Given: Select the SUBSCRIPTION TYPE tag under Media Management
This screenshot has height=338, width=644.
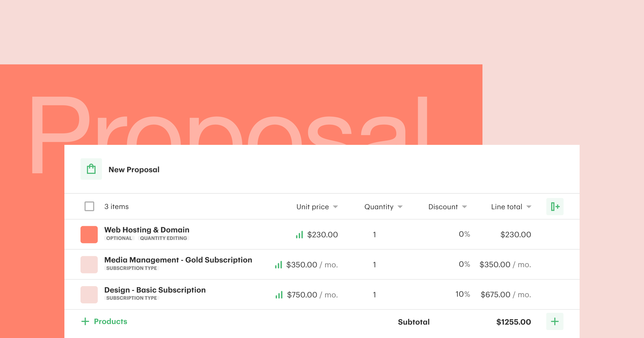Looking at the screenshot, I should pos(131,268).
